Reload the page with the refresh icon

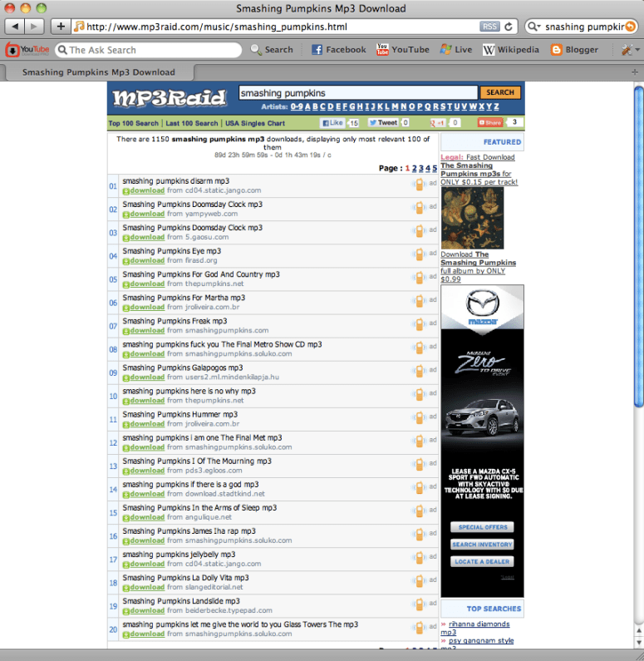[x=509, y=27]
